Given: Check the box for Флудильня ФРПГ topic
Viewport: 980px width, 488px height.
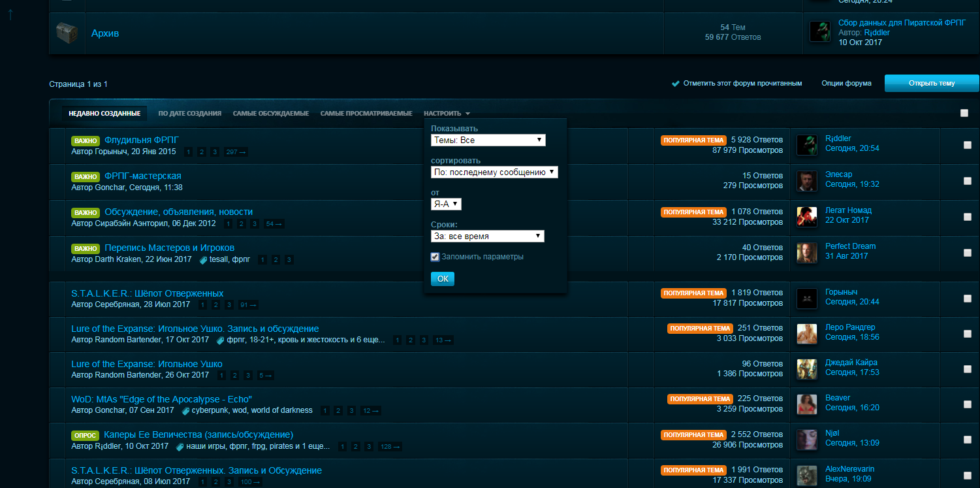Looking at the screenshot, I should coord(968,145).
